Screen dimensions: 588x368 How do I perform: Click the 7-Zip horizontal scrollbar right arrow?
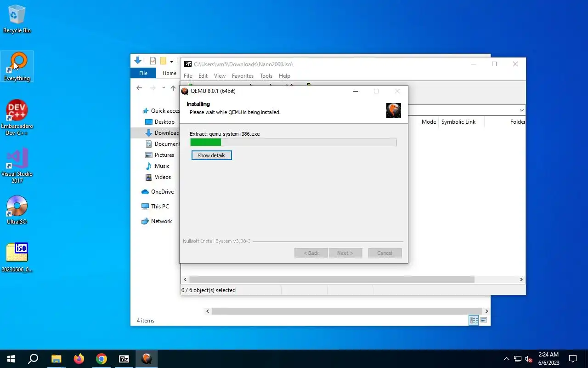point(521,279)
